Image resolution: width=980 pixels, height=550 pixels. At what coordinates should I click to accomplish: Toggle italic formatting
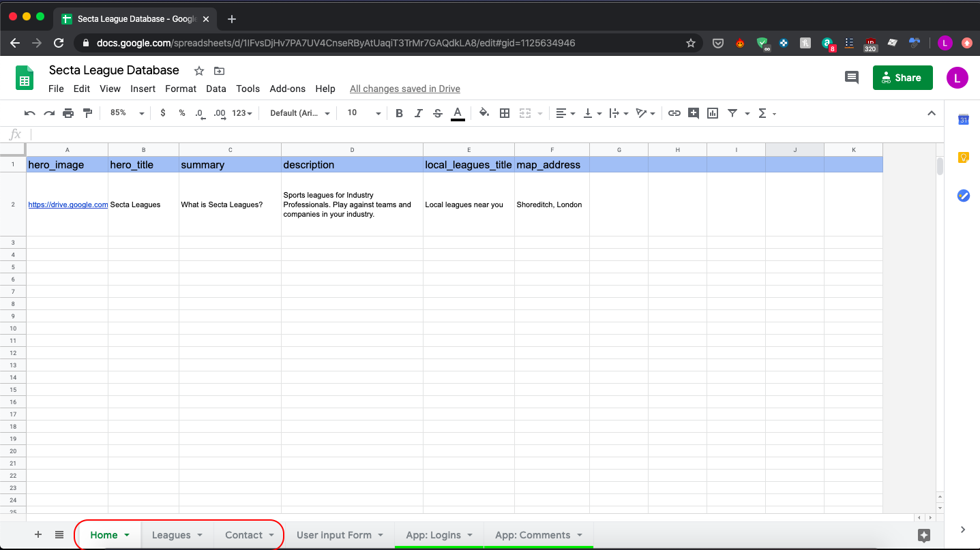(419, 113)
